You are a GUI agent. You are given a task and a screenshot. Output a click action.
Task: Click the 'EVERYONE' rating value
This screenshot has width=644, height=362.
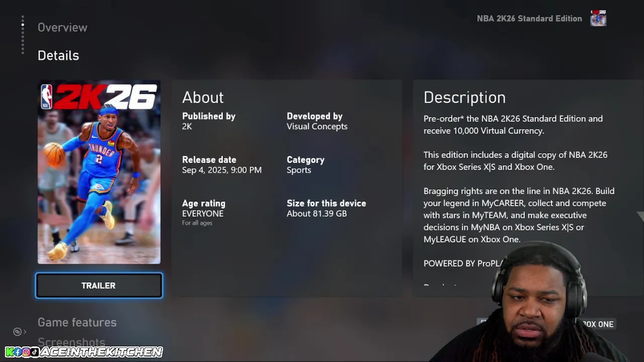tap(203, 214)
